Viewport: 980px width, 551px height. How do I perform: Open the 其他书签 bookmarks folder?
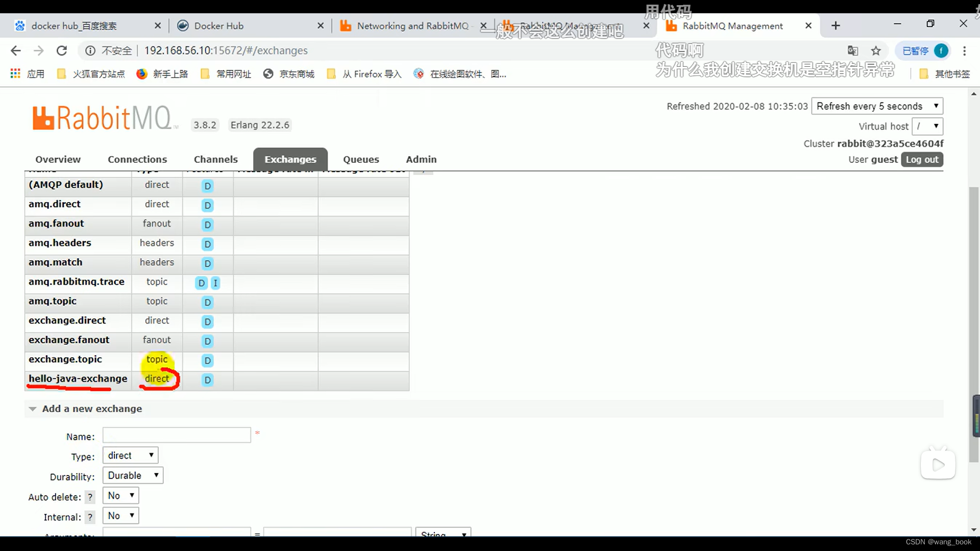[x=944, y=74]
